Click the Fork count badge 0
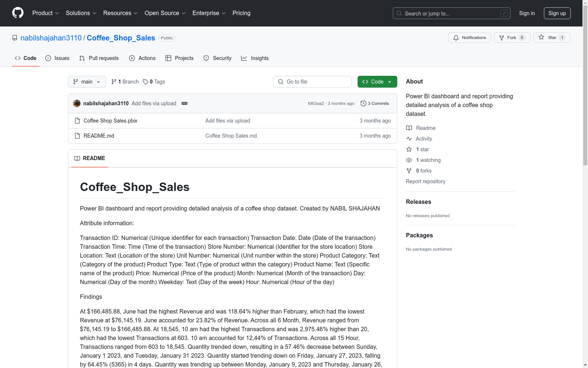Viewport: 588px width, 368px height. (522, 38)
